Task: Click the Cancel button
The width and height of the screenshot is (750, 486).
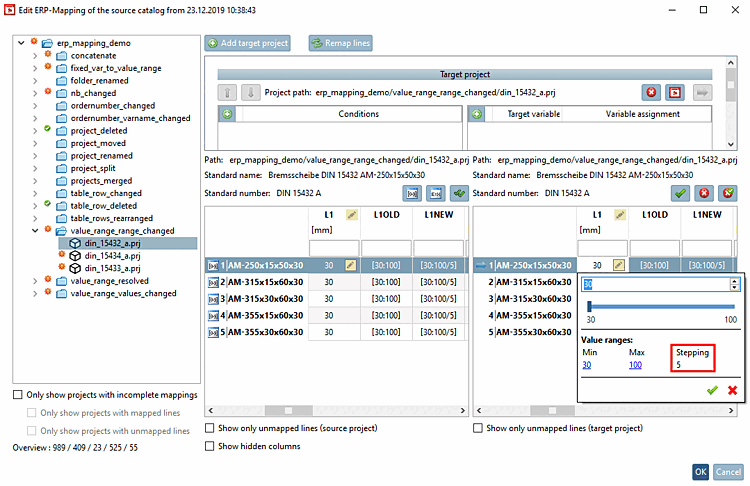Action: coord(728,472)
